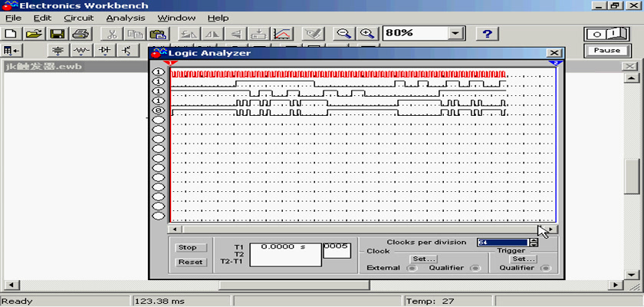Open the Transistors parts bin

pos(127,51)
